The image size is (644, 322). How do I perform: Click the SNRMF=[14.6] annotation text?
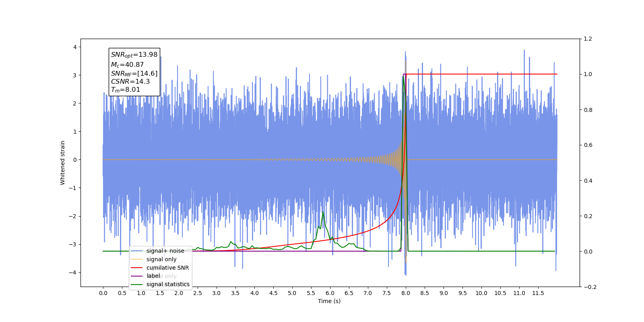[134, 73]
